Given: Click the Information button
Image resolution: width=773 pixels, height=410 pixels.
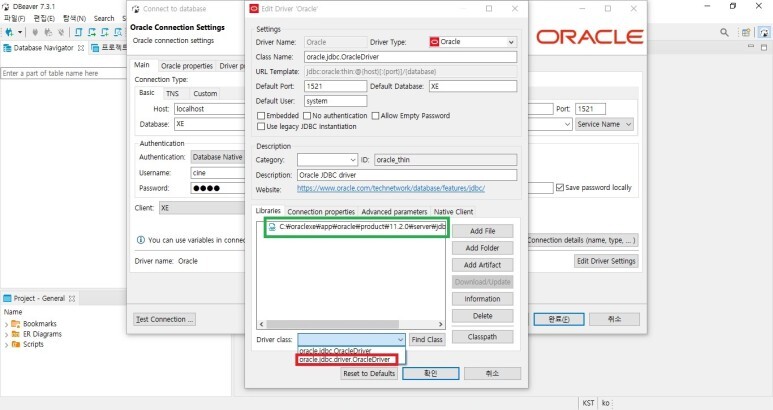Looking at the screenshot, I should pyautogui.click(x=483, y=299).
